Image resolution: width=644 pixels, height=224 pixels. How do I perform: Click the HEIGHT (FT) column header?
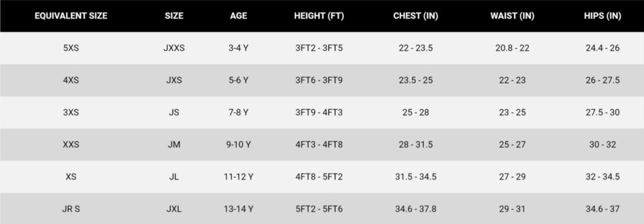tap(319, 16)
